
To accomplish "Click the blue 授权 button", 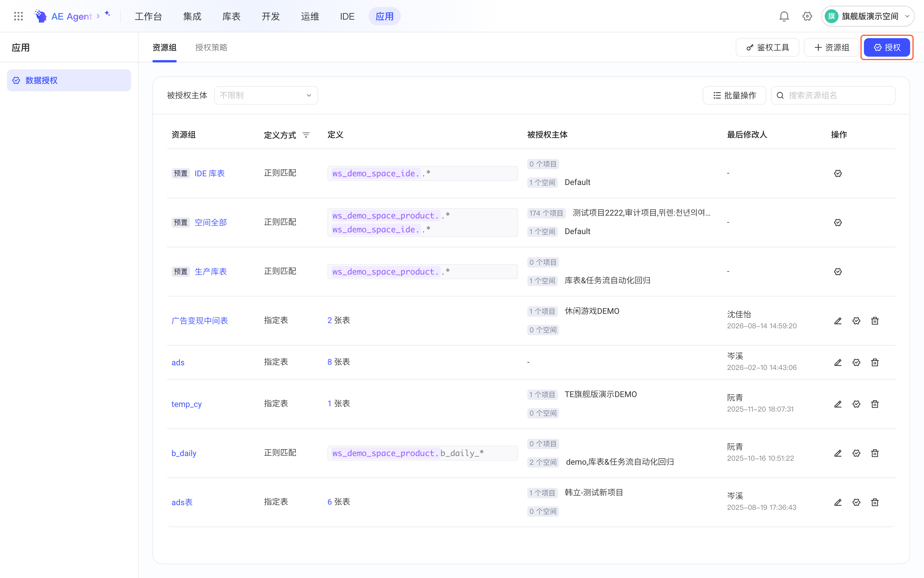I will pyautogui.click(x=886, y=47).
